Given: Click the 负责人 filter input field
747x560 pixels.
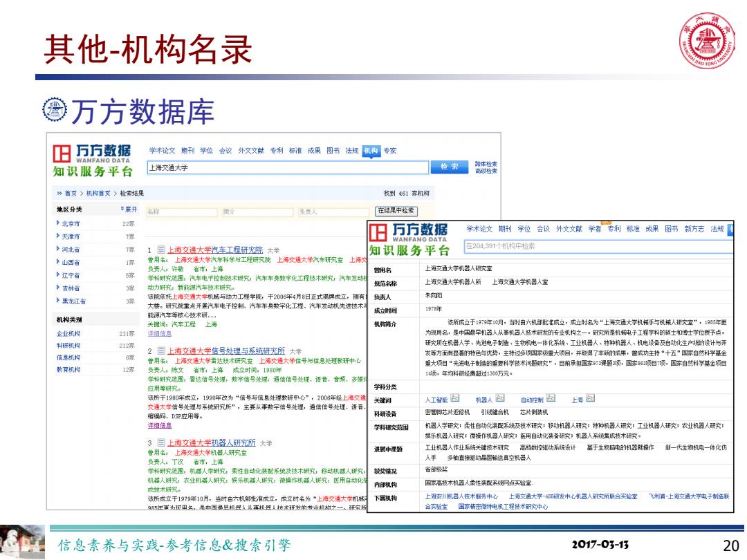Looking at the screenshot, I should (333, 212).
